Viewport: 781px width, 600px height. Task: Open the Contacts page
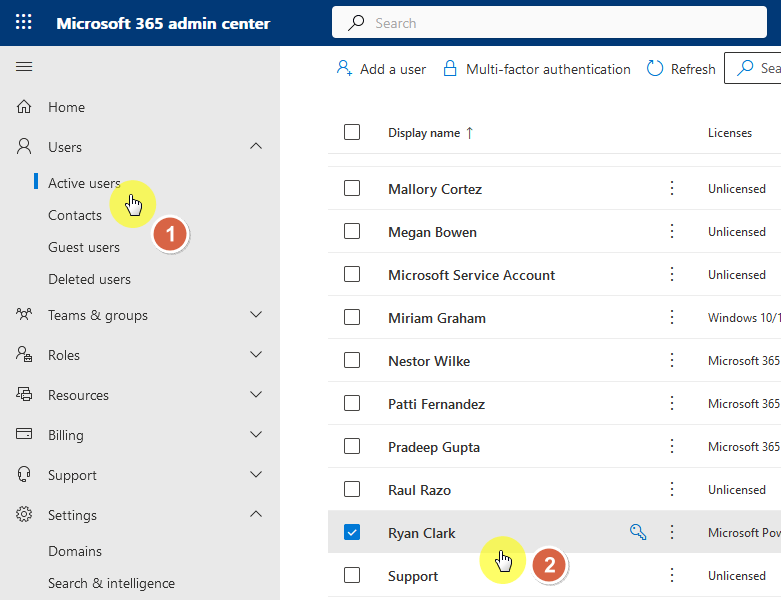tap(75, 215)
